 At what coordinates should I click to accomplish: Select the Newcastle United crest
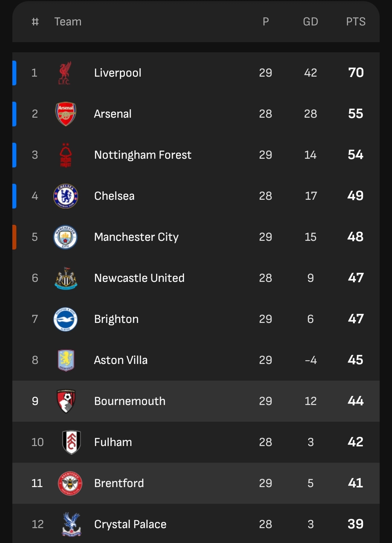point(66,278)
